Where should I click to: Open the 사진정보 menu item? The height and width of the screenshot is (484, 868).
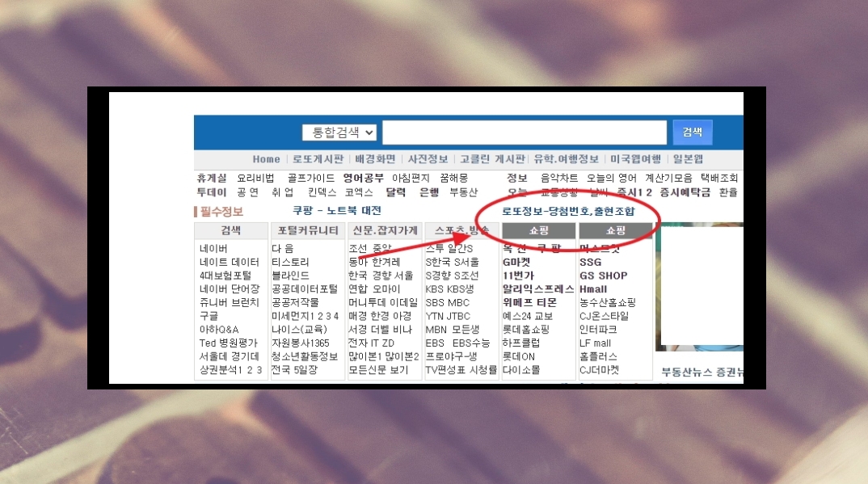coord(428,159)
